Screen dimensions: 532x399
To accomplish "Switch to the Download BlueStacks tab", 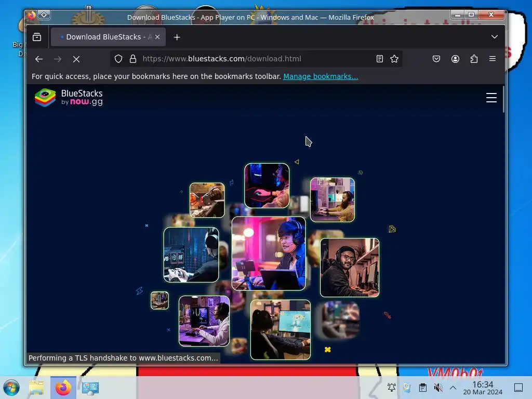I will point(108,37).
